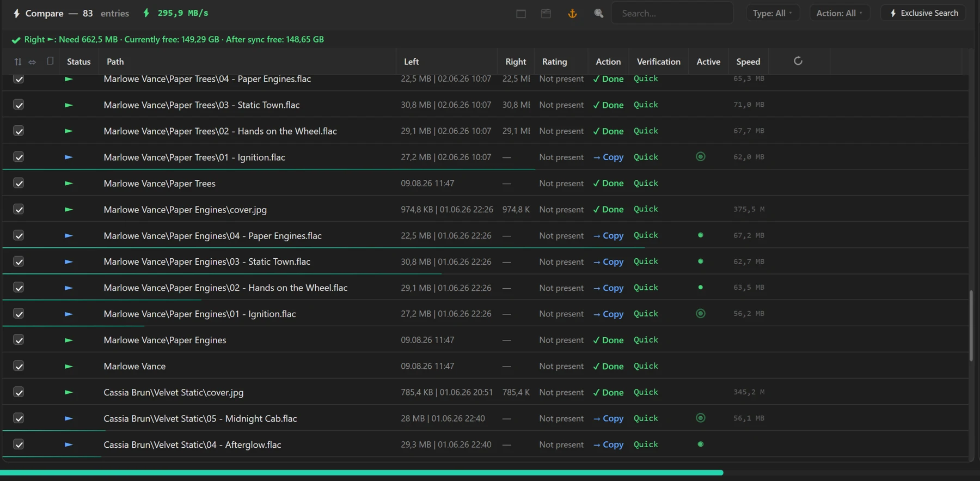Click the active dot on Paper Engines\04 row

point(701,235)
